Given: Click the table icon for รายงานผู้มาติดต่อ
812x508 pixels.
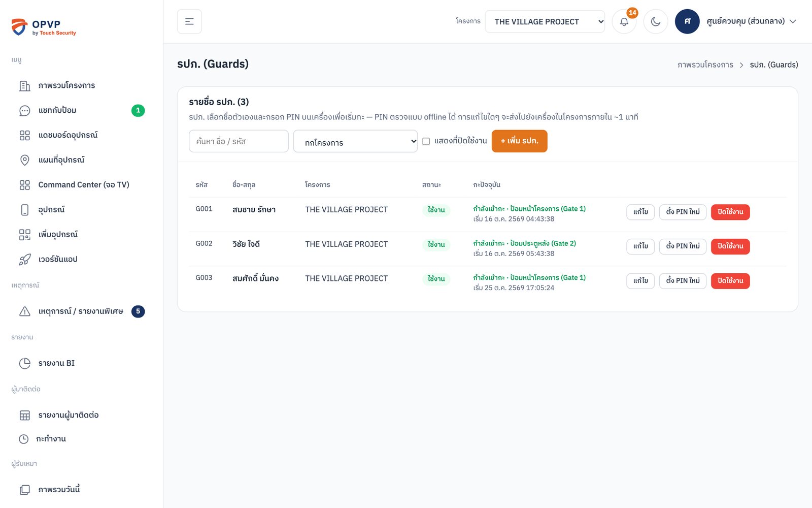Looking at the screenshot, I should [24, 416].
